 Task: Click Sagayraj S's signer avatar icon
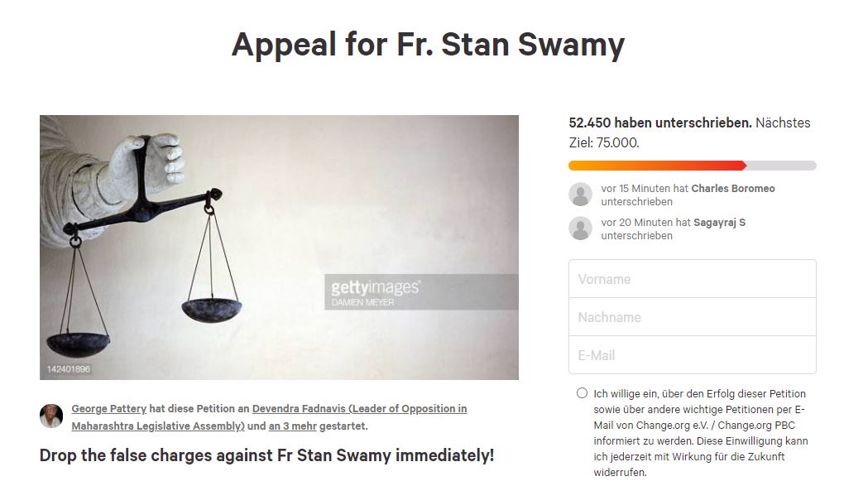(581, 229)
